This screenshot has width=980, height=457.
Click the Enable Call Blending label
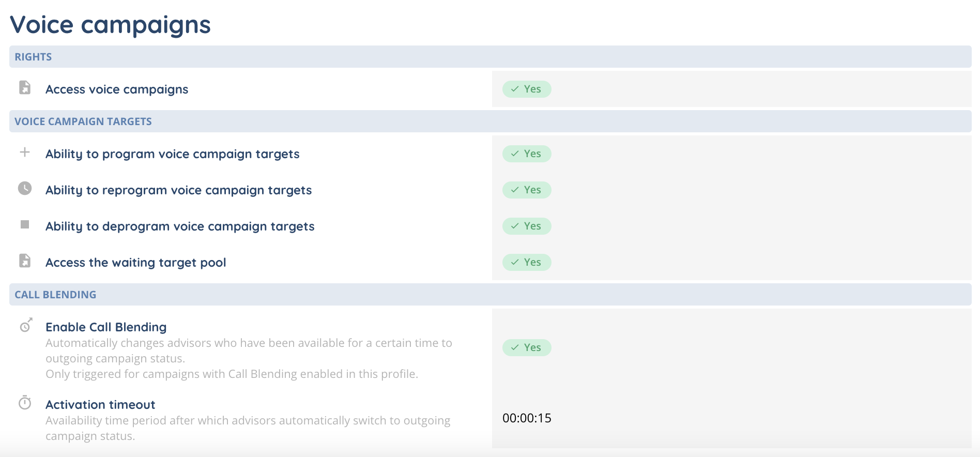click(106, 327)
